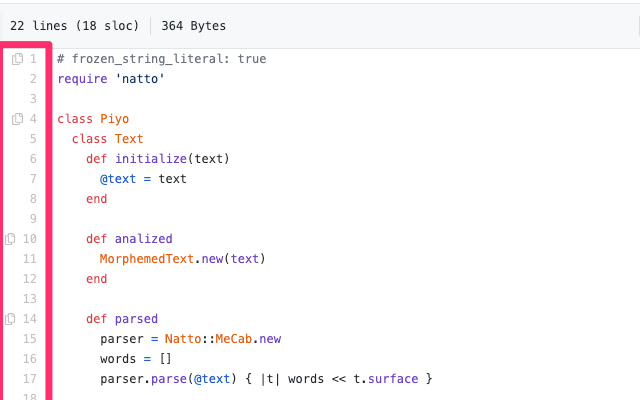
Task: Click 'parser' variable on line 15
Action: coord(122,339)
